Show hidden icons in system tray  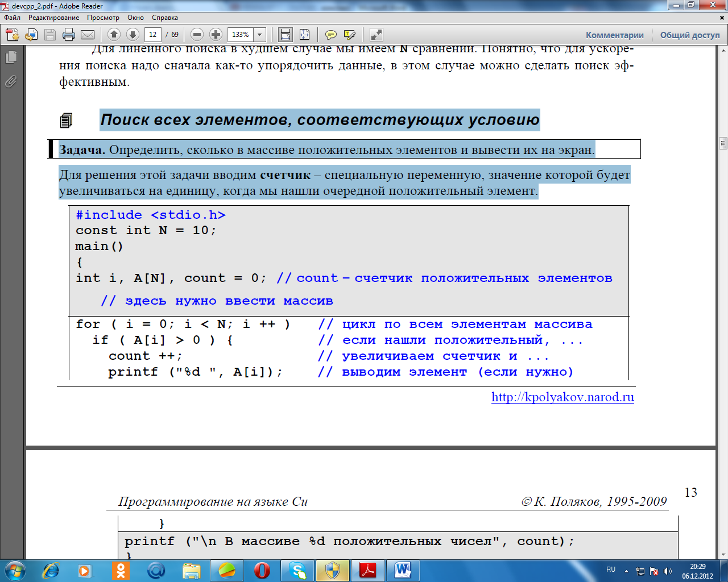(626, 571)
